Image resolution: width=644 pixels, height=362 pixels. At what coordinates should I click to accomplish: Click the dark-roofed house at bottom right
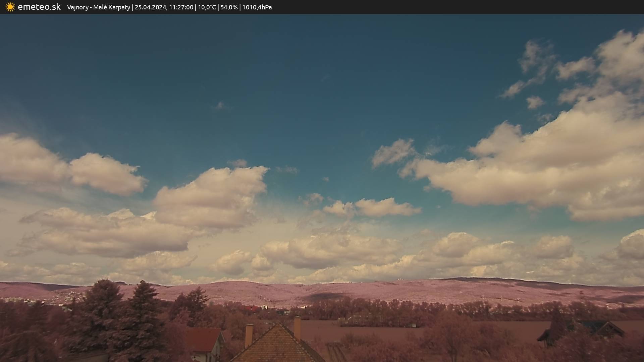[x=594, y=327]
